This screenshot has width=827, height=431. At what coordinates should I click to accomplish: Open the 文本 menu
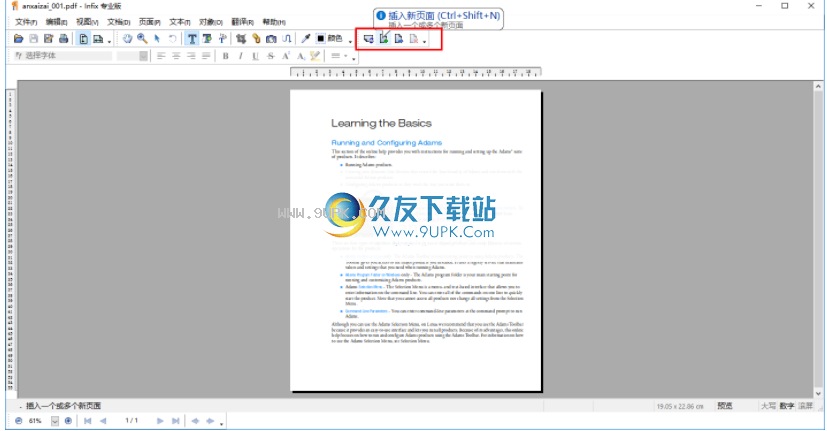point(180,22)
